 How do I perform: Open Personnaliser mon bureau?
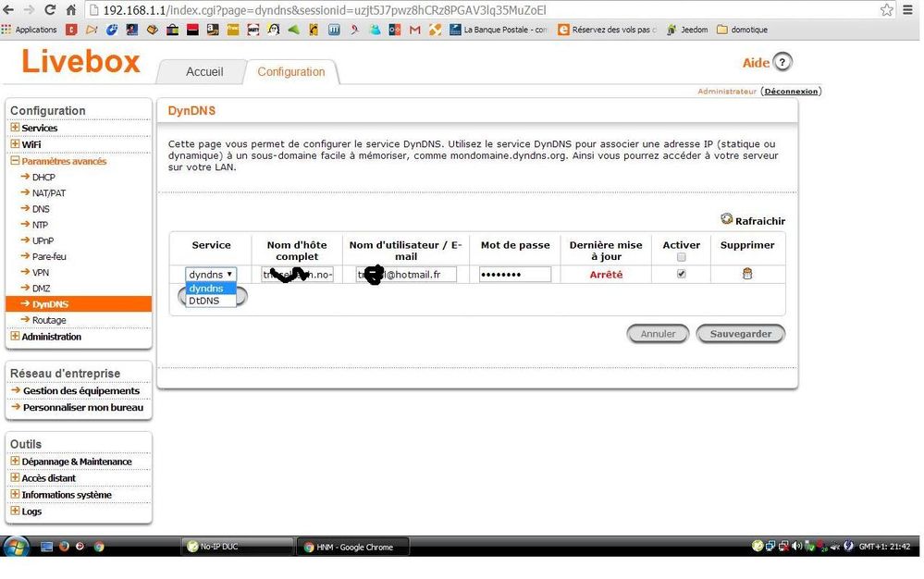coord(83,407)
